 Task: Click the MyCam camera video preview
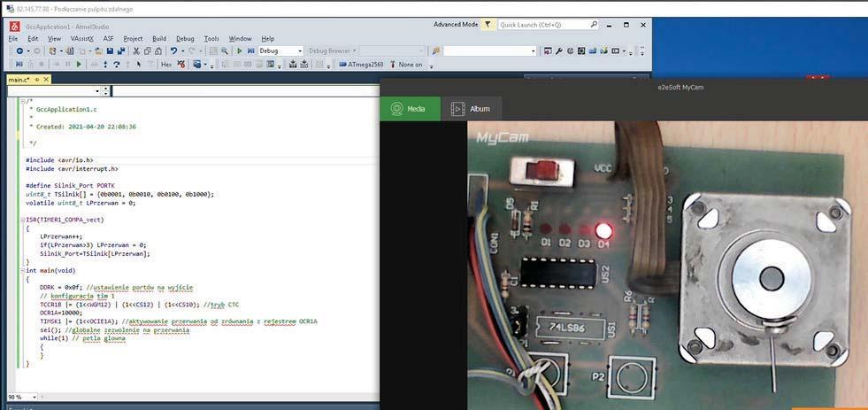pyautogui.click(x=668, y=266)
